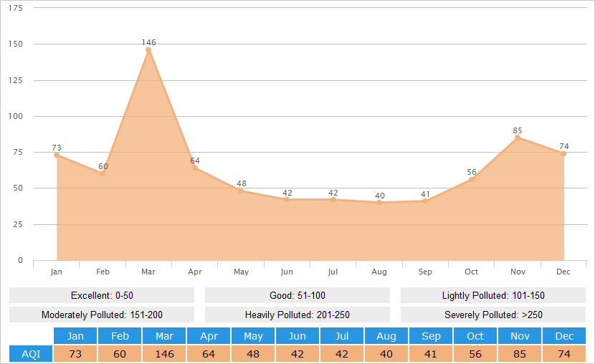Select the 'Moderately Polluted: 151-200' legend box
The image size is (595, 364).
pyautogui.click(x=102, y=315)
